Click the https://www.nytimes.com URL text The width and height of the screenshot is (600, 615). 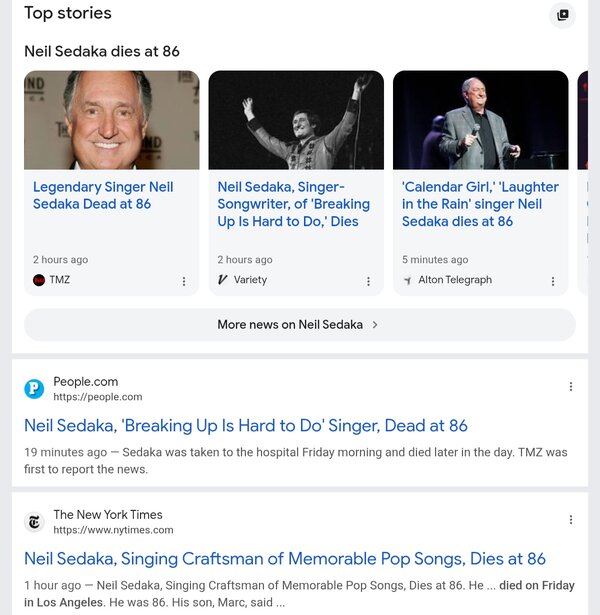click(x=113, y=530)
